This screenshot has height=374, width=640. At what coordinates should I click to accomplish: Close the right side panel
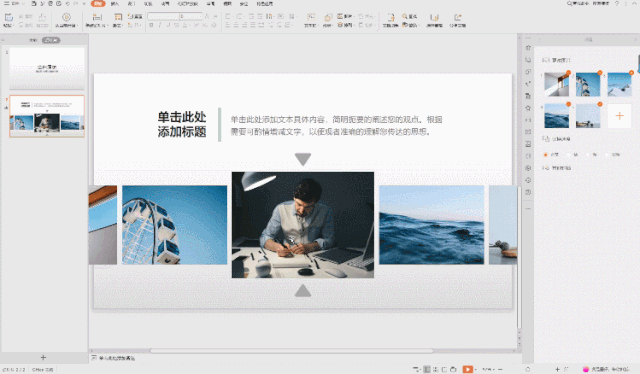(635, 40)
